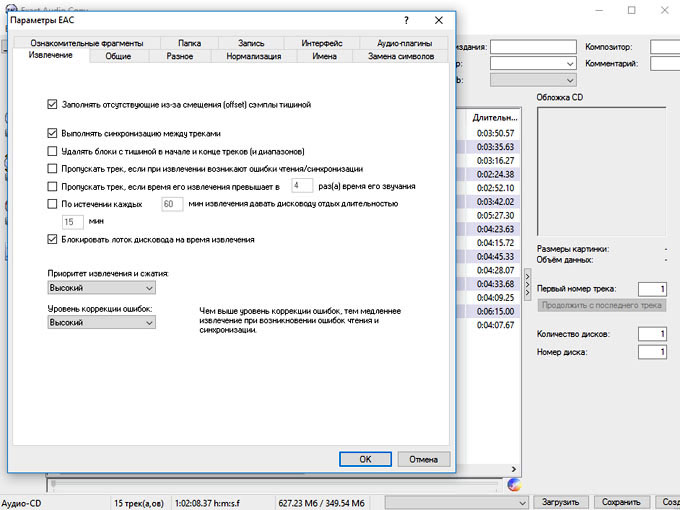The height and width of the screenshot is (510, 680).
Task: Open extraction priority dropdown
Action: 101,288
